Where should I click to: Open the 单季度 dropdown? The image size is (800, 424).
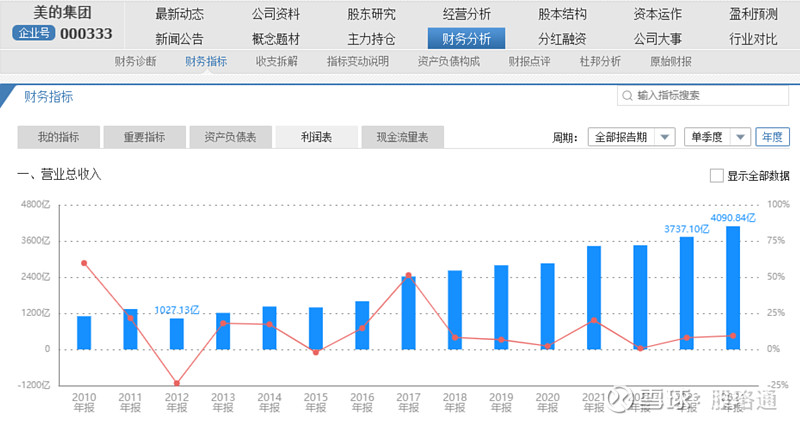pyautogui.click(x=717, y=137)
